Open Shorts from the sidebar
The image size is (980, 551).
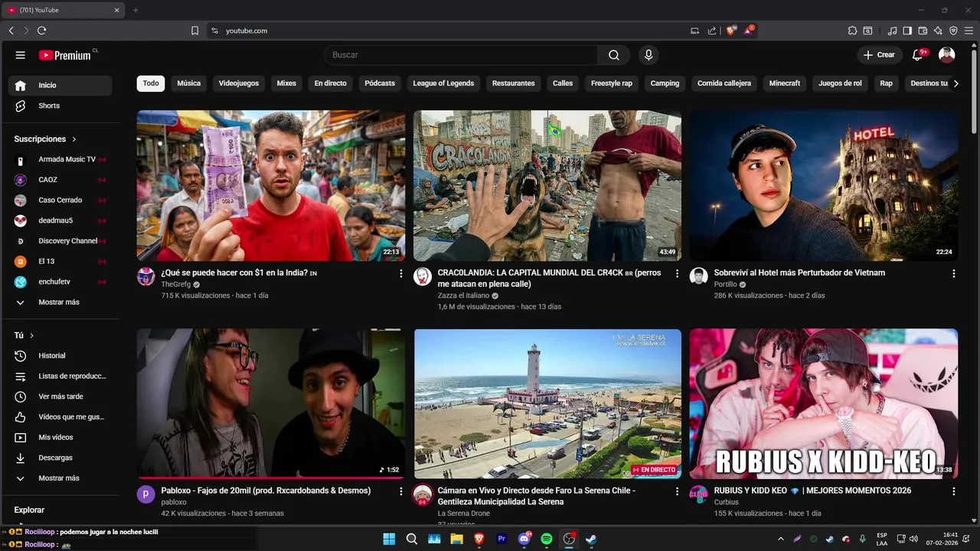click(60, 106)
